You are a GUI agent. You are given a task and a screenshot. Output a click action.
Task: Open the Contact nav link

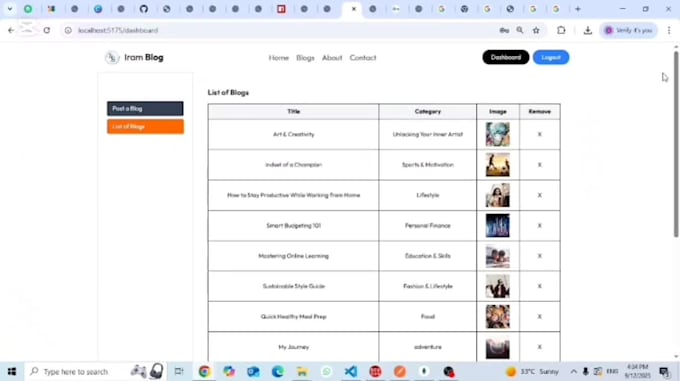click(x=363, y=58)
